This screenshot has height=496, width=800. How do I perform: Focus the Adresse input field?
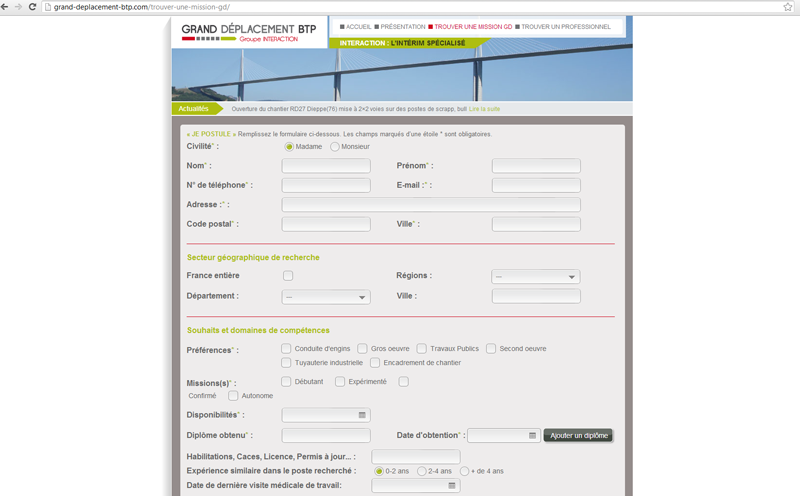431,205
